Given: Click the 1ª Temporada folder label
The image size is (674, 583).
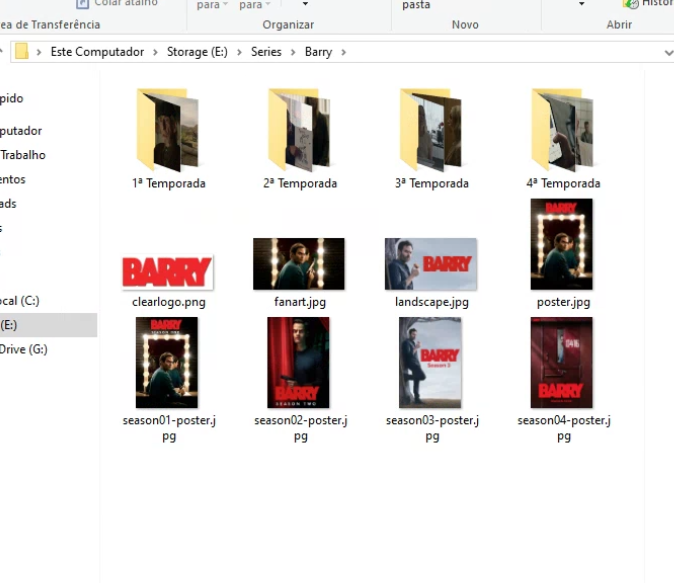Looking at the screenshot, I should click(x=169, y=183).
